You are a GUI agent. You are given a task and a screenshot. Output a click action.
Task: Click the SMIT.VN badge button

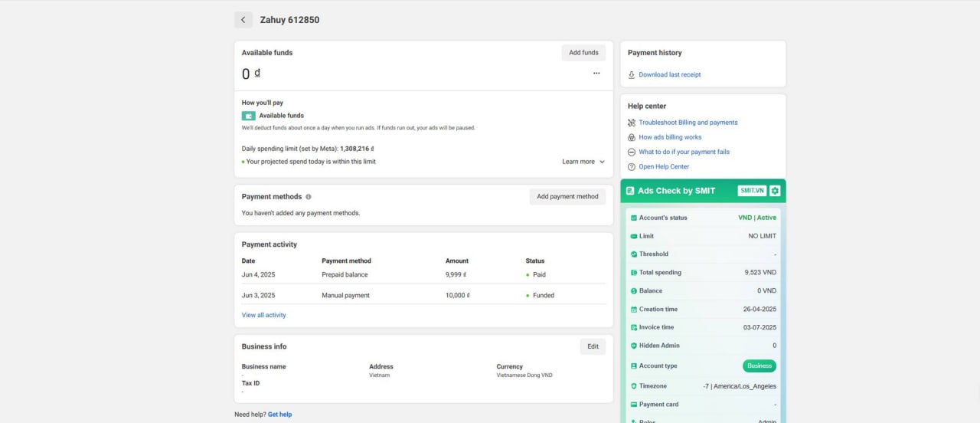pyautogui.click(x=752, y=191)
